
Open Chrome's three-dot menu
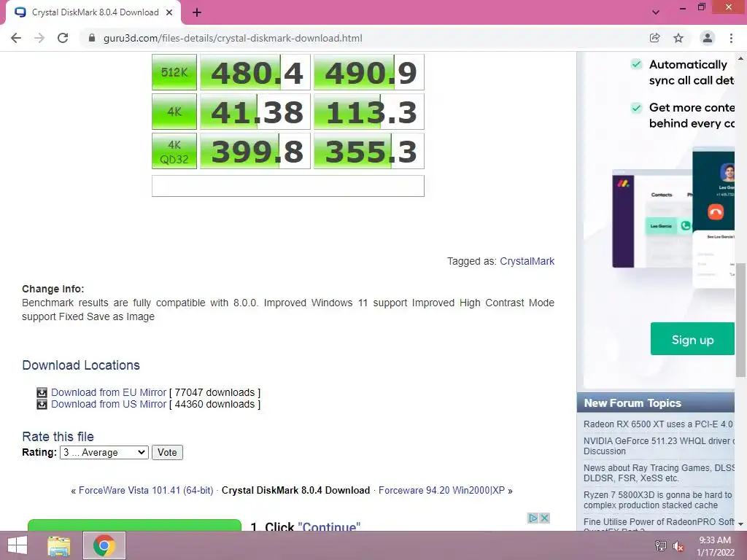click(x=731, y=38)
